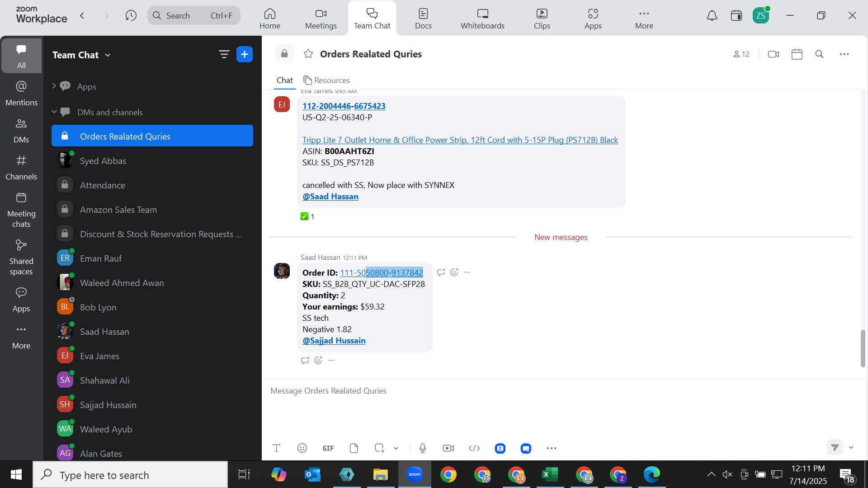Click the blue new chat plus button
Image resolution: width=868 pixels, height=488 pixels.
pyautogui.click(x=245, y=55)
